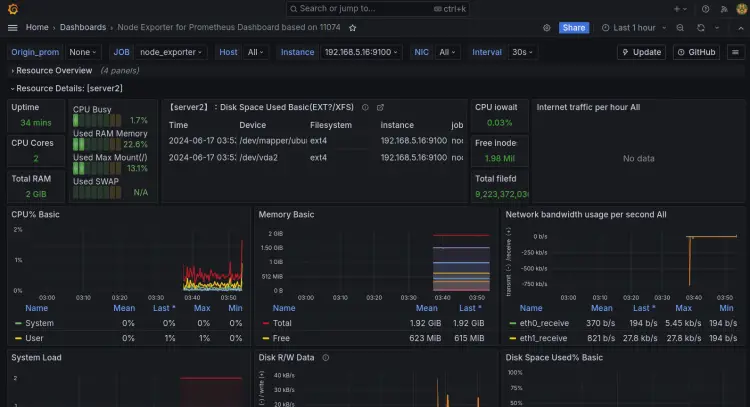Collapse the top toolbar with chevron
This screenshot has height=407, width=750.
tap(741, 28)
